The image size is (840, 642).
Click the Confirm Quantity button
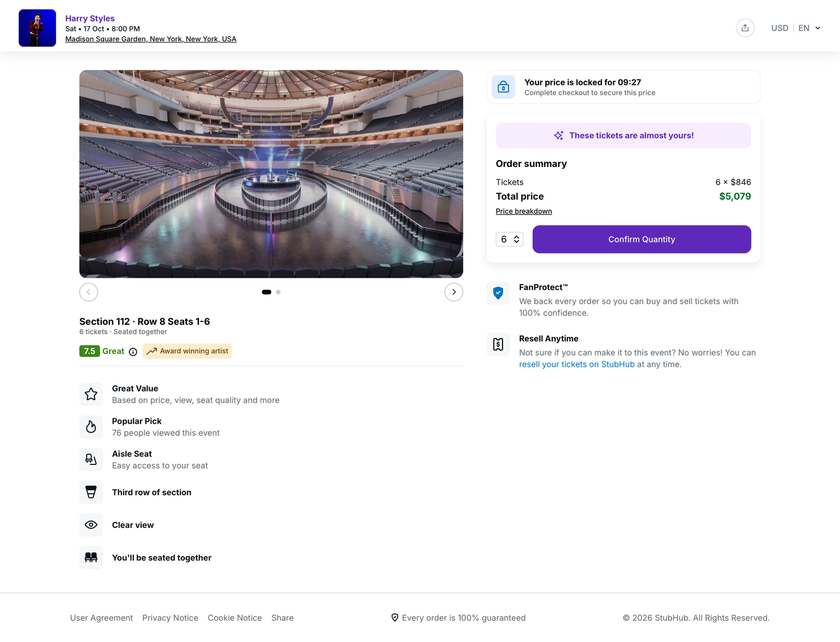pos(642,239)
